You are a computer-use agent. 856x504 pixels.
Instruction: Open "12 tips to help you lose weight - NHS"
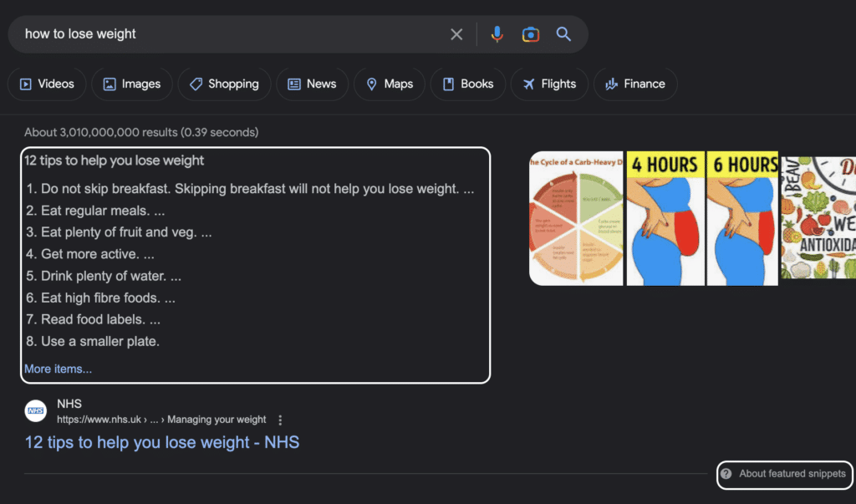point(162,442)
